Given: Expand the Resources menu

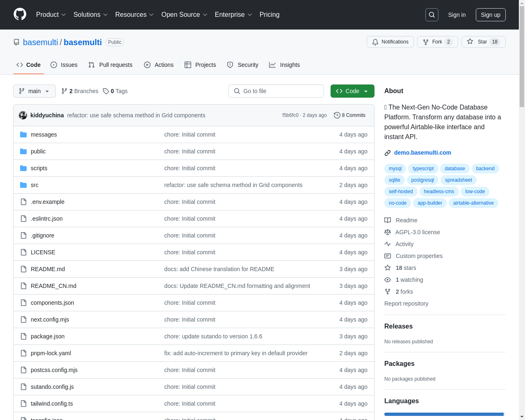Looking at the screenshot, I should tap(135, 15).
